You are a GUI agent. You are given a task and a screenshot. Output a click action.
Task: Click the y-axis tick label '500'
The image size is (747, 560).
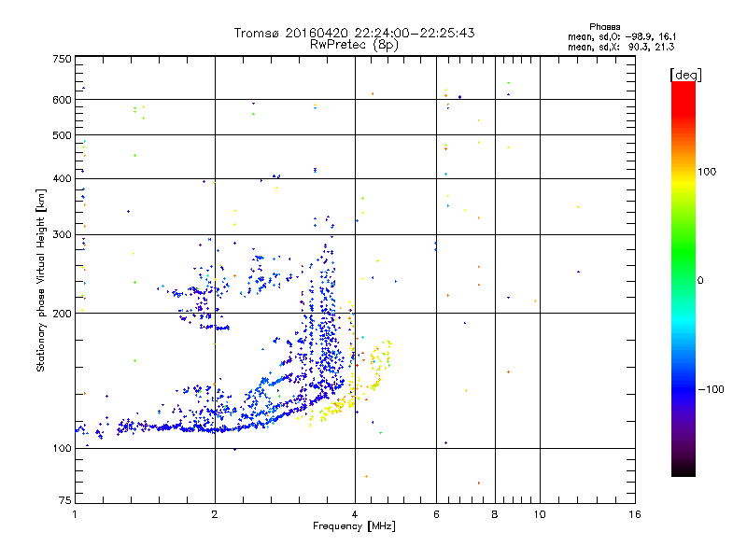point(62,135)
